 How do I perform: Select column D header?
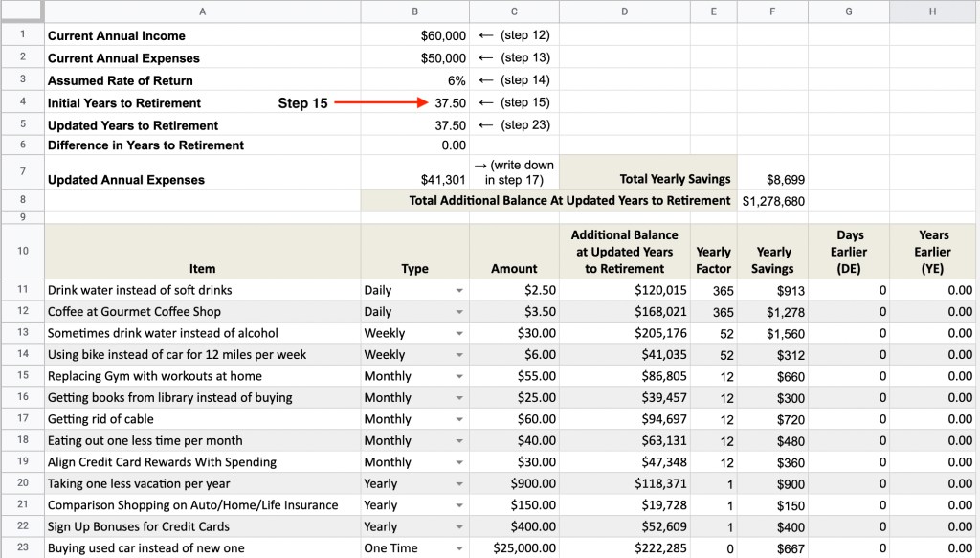[624, 11]
